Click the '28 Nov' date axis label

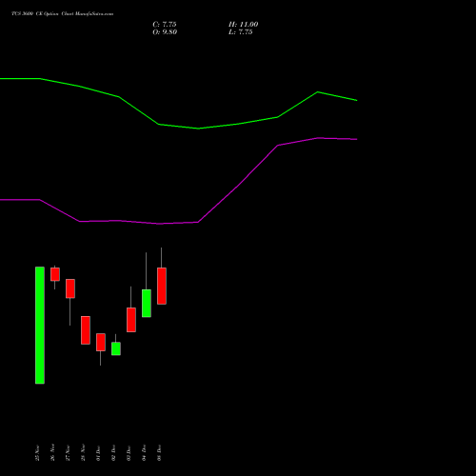click(x=83, y=453)
